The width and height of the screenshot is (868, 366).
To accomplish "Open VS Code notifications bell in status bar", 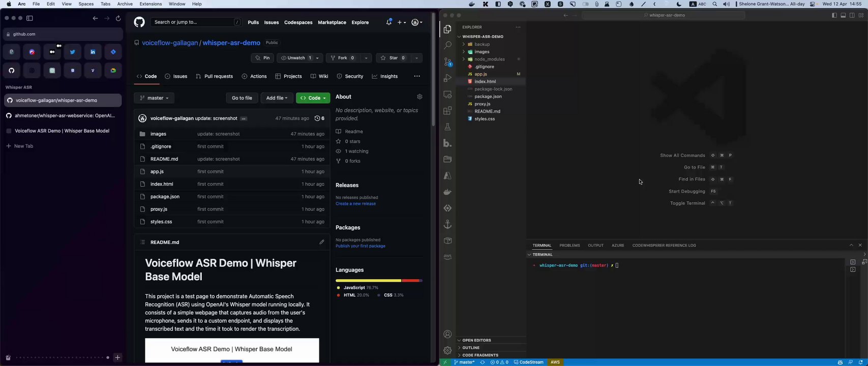I will pos(861,362).
